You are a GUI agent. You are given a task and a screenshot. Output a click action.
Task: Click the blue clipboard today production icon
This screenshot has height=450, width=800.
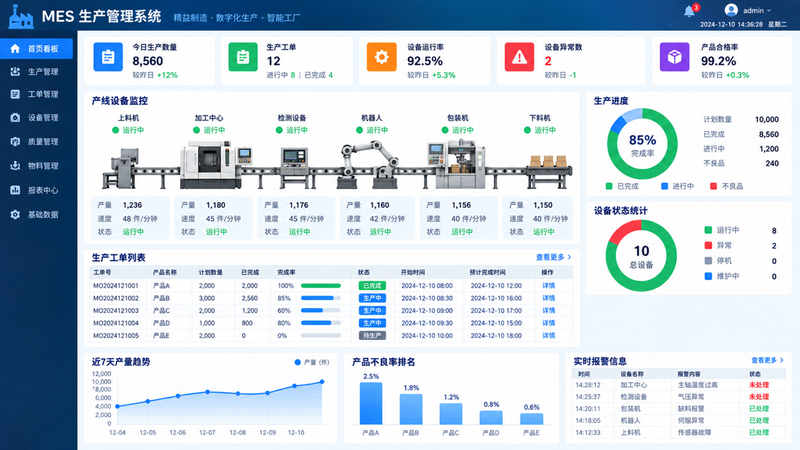point(108,57)
